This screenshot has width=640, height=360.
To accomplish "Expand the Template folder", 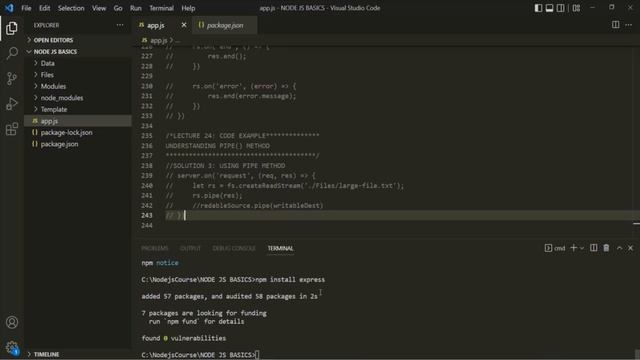I will click(x=78, y=109).
